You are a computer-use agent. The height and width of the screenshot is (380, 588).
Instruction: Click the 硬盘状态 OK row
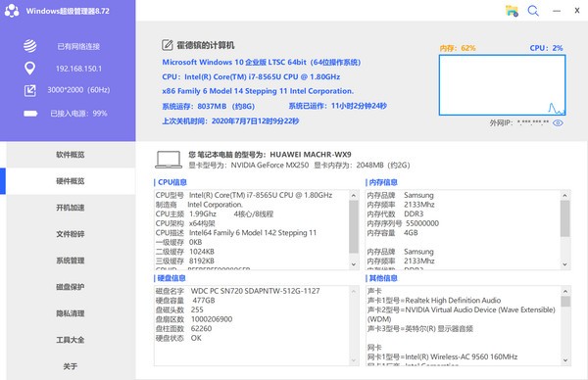178,338
